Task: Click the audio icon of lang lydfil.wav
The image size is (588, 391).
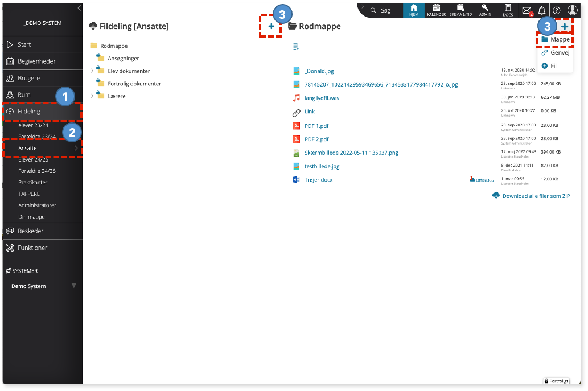Action: pos(296,98)
